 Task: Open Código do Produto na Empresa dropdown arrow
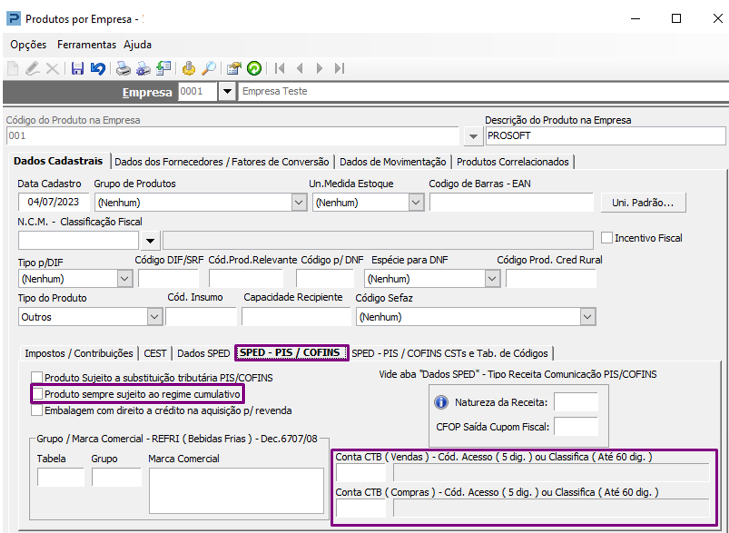(x=473, y=136)
